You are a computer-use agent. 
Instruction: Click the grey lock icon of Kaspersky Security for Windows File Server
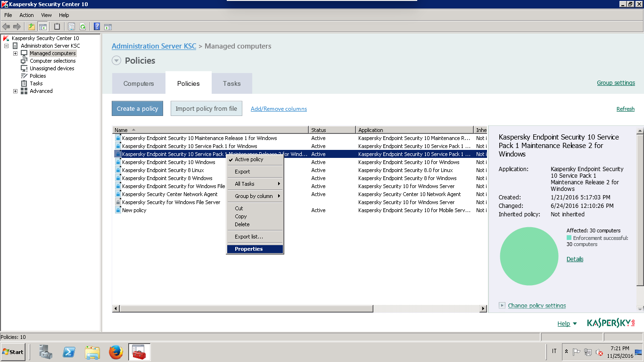pos(118,202)
